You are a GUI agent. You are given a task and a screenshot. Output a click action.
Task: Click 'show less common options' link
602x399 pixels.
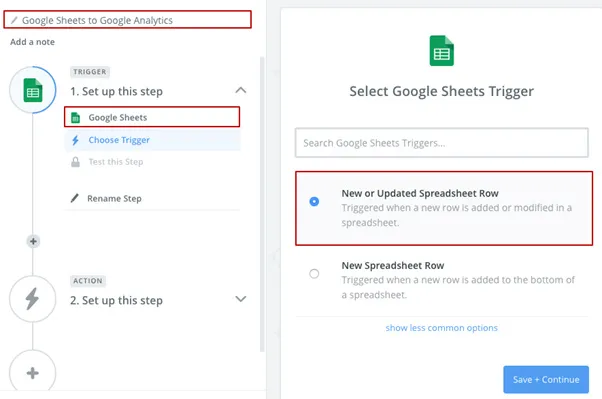[442, 328]
